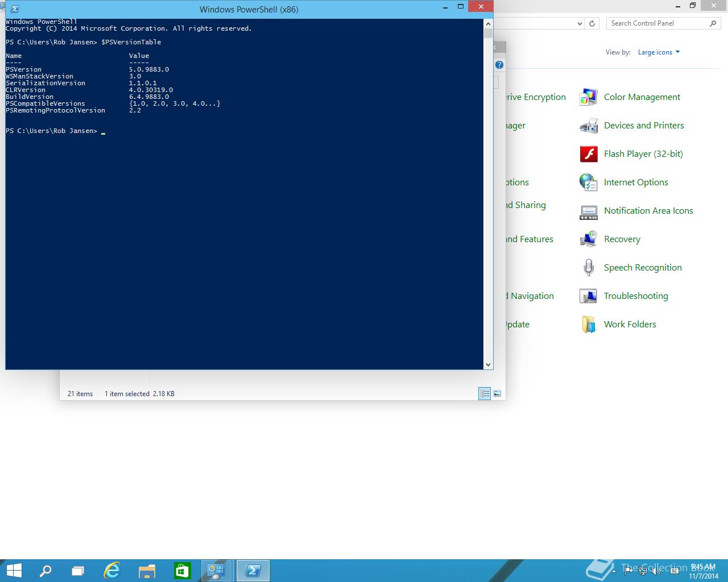Viewport: 728px width, 582px height.
Task: Switch to Control Panel taskbar button
Action: tap(217, 571)
